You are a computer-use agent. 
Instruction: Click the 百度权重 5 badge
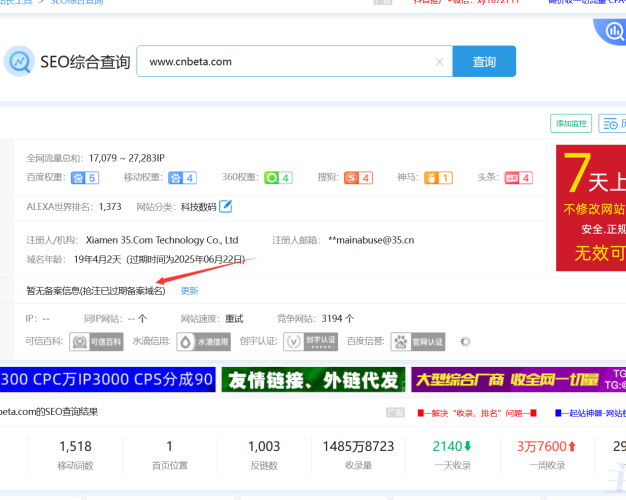85,178
